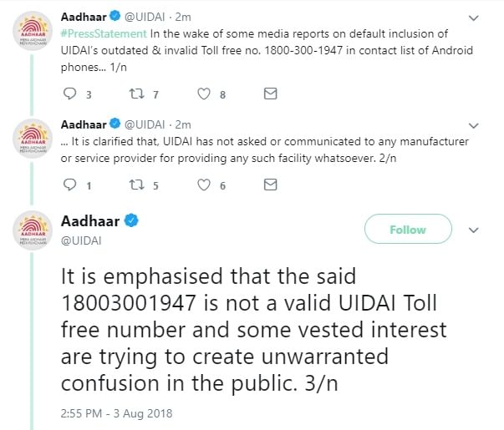
Task: Expand second tweet's chevron options menu
Action: tap(474, 124)
